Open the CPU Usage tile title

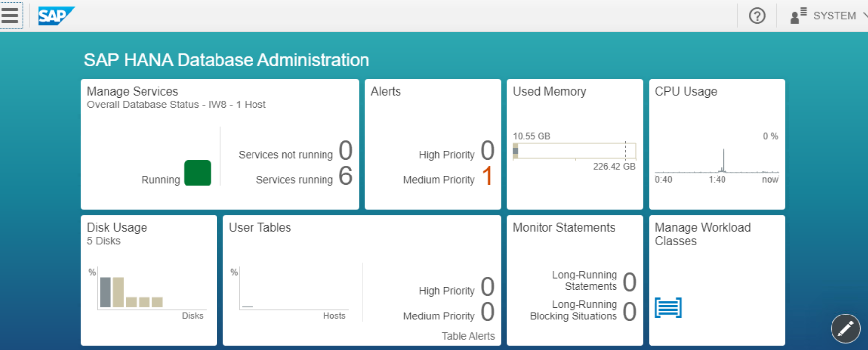click(x=686, y=91)
